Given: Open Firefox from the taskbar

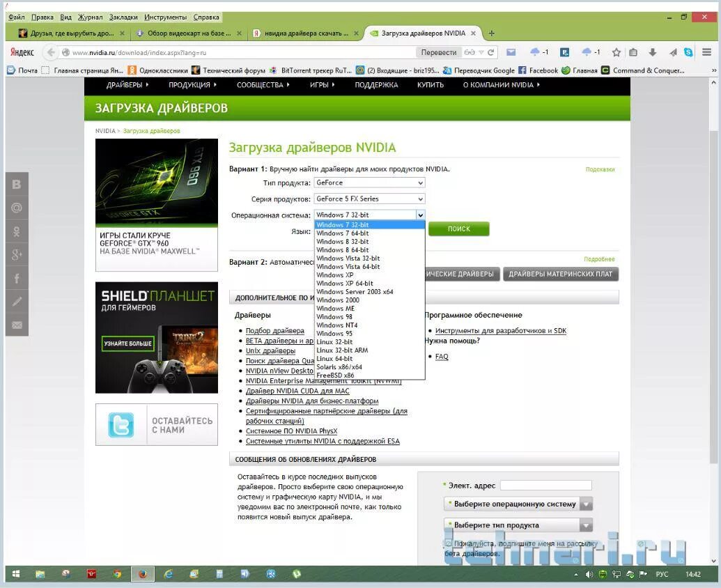Looking at the screenshot, I should coord(143,574).
